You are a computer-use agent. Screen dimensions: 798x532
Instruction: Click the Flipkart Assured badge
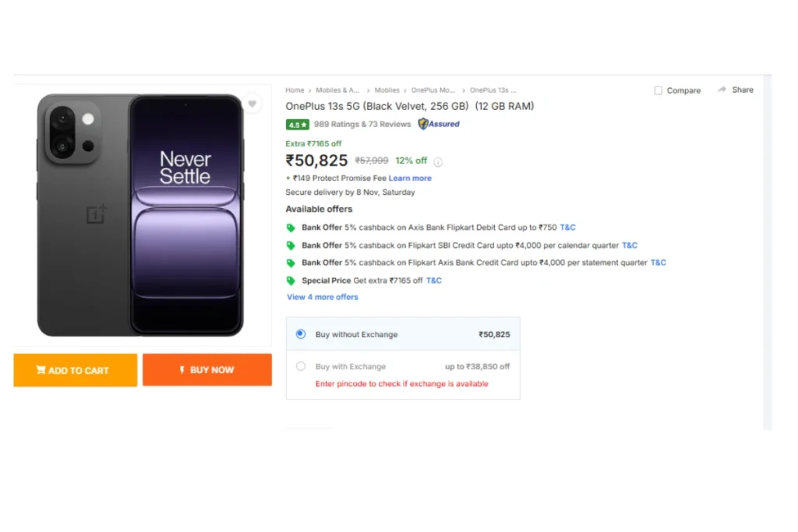[439, 124]
